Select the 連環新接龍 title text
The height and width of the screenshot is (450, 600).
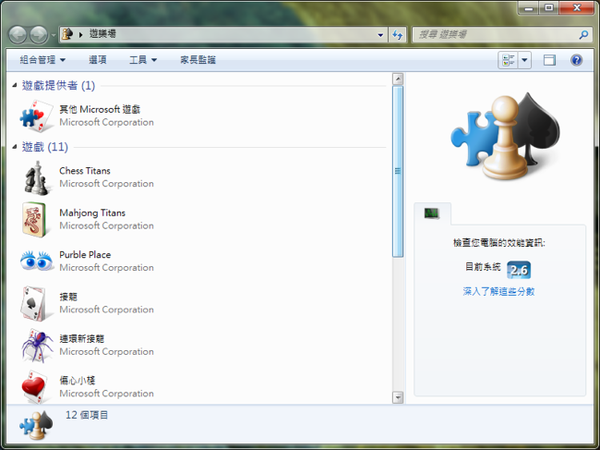click(x=82, y=339)
